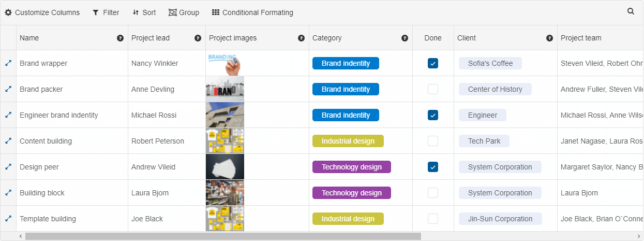Viewport: 644px width, 241px height.
Task: Open the Filter option
Action: 106,12
